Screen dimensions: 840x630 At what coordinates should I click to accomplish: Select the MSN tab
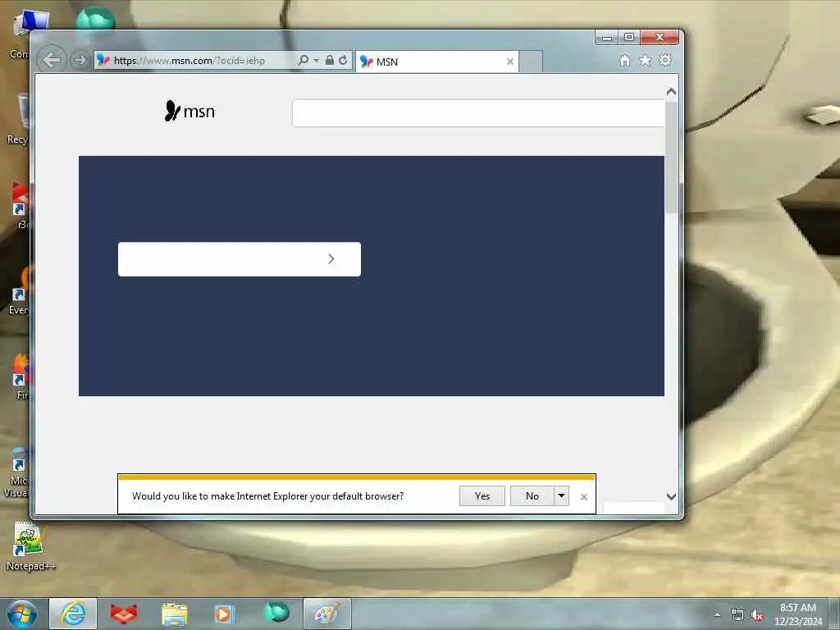coord(437,62)
